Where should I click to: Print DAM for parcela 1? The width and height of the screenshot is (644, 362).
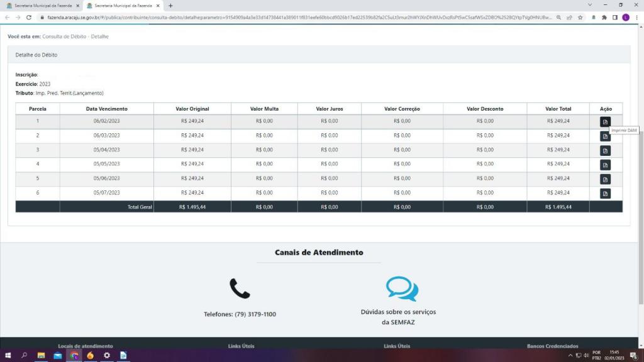click(x=605, y=122)
